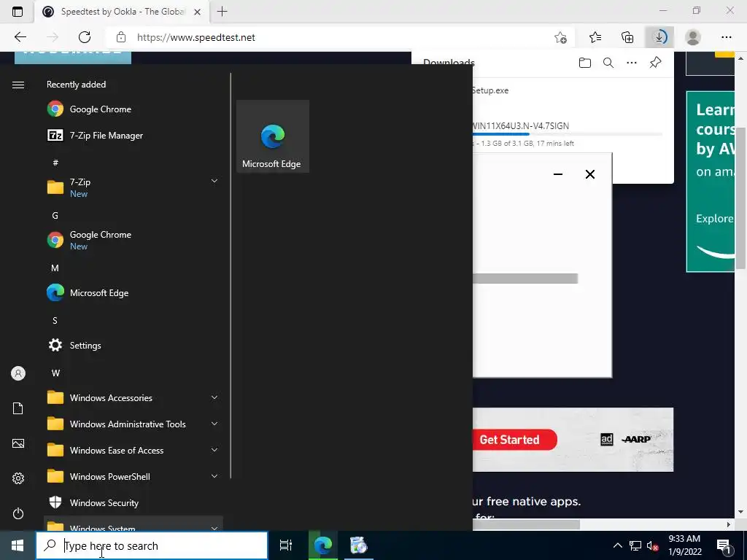Expand Windows Accessories folder chevron
This screenshot has width=747, height=560.
pos(214,397)
